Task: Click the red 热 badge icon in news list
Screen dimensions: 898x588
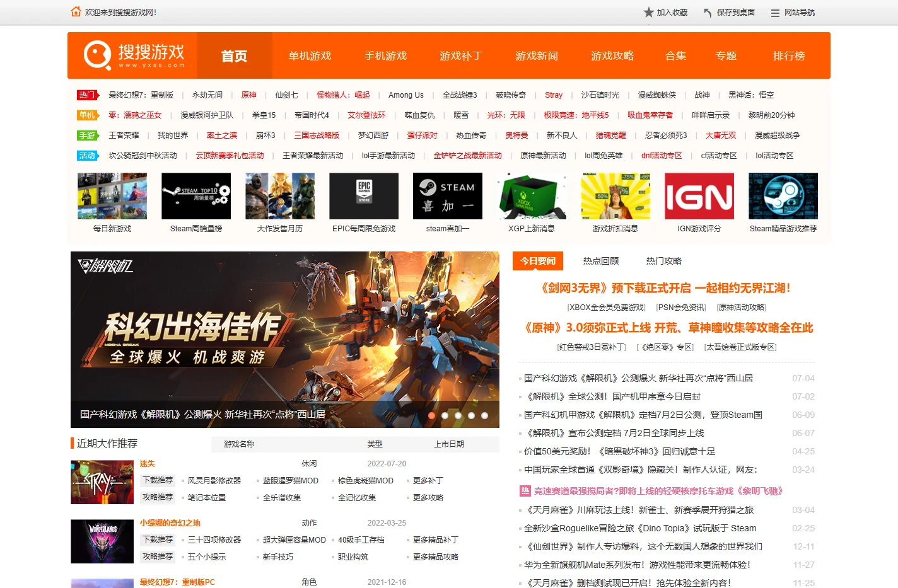Action: [x=525, y=491]
